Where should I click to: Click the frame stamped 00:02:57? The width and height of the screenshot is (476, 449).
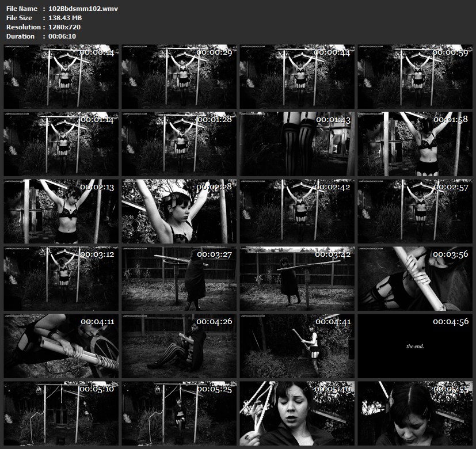point(415,211)
